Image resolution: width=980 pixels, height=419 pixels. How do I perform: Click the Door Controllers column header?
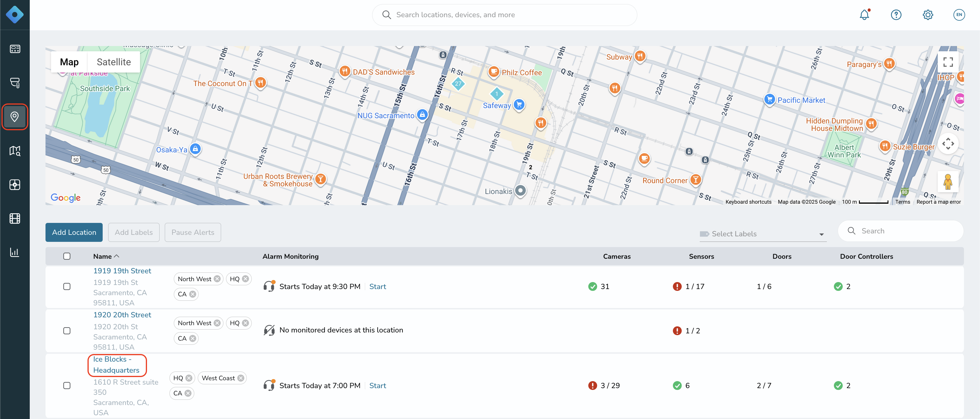(x=866, y=256)
